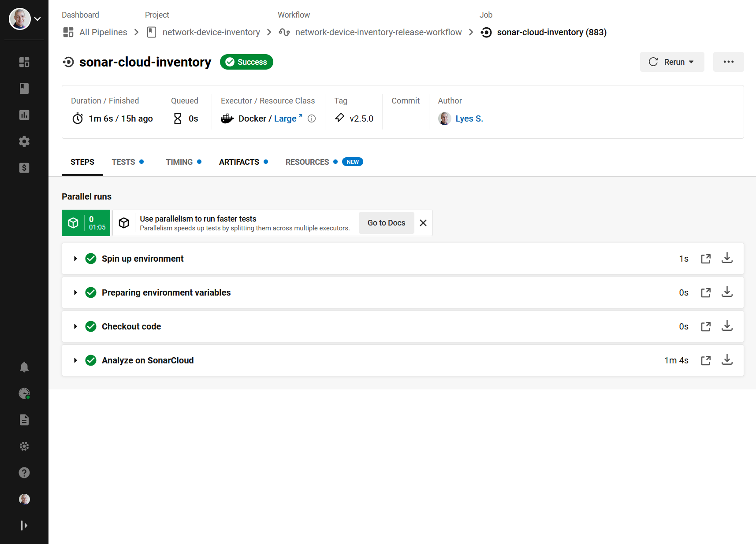This screenshot has height=544, width=756.
Task: Expand the Analyze on SonarCloud step
Action: coord(75,360)
